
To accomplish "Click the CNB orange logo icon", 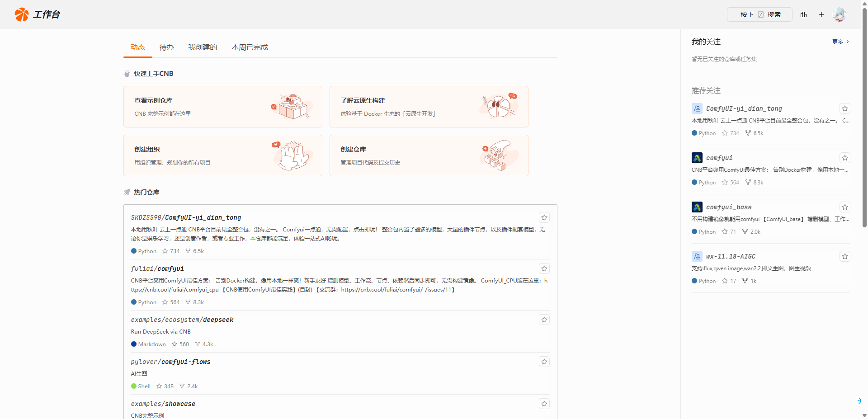I will 21,14.
